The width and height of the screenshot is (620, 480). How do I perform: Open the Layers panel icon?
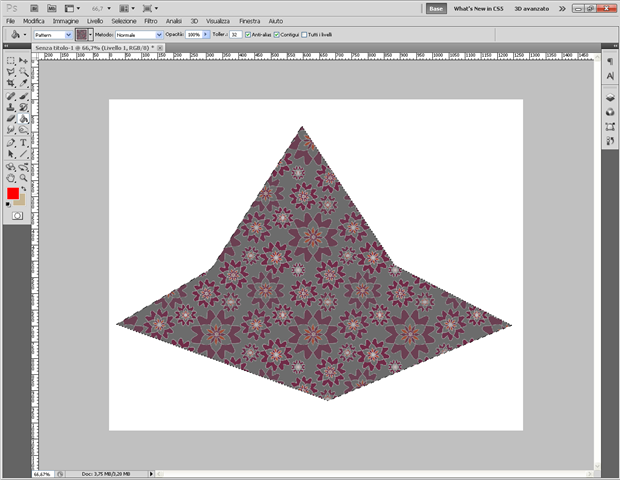[610, 98]
